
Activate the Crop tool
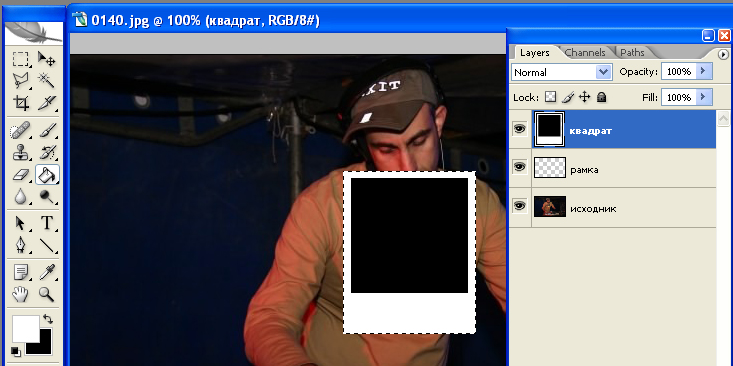(x=20, y=102)
